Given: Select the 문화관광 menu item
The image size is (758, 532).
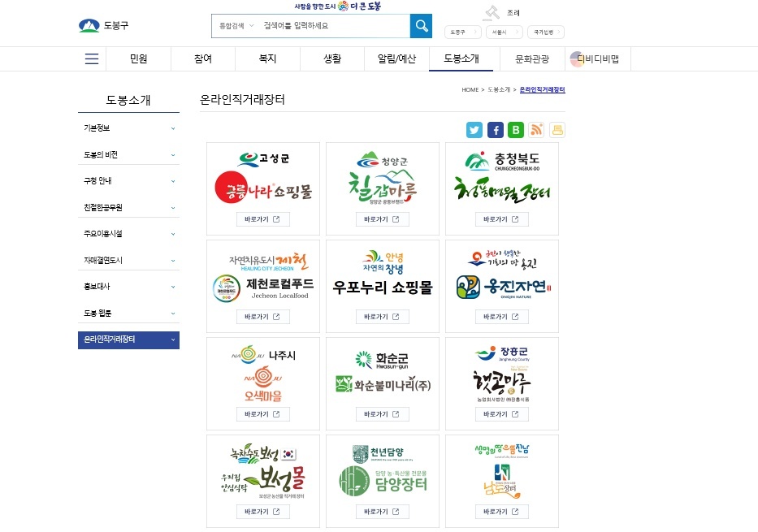Looking at the screenshot, I should [x=531, y=59].
